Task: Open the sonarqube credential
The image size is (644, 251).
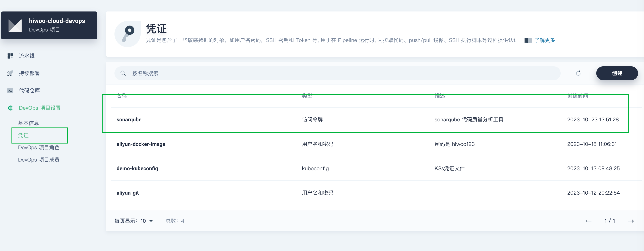Action: tap(129, 120)
